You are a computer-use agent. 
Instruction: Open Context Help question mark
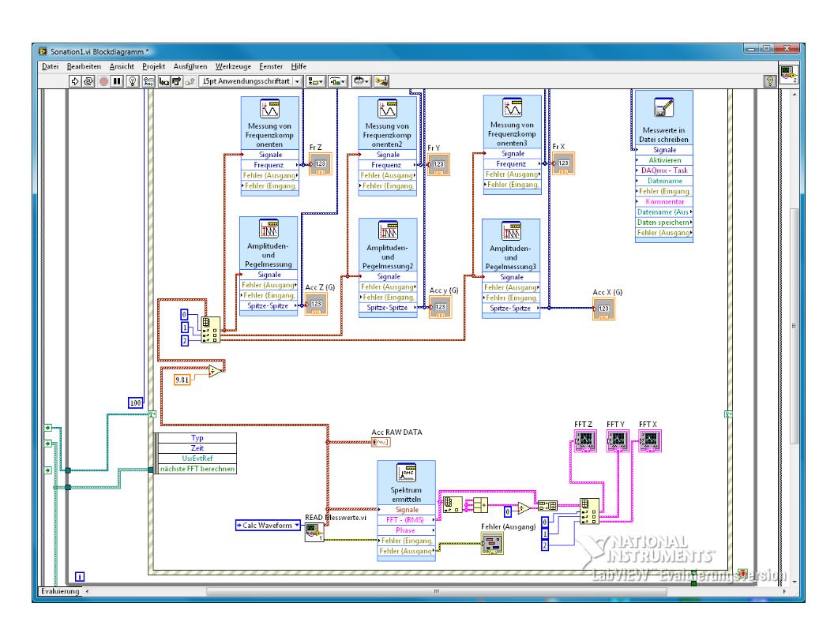770,81
